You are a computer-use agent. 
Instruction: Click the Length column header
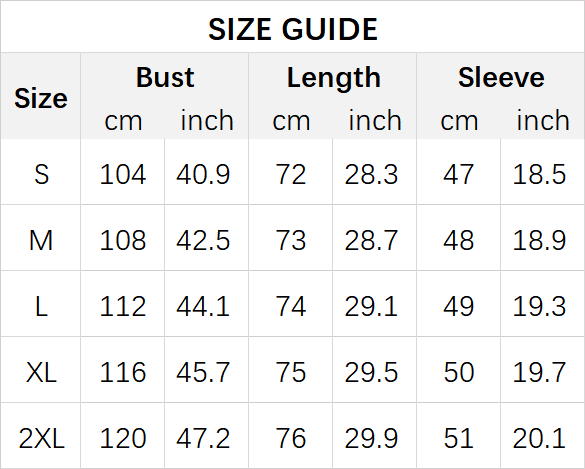334,78
